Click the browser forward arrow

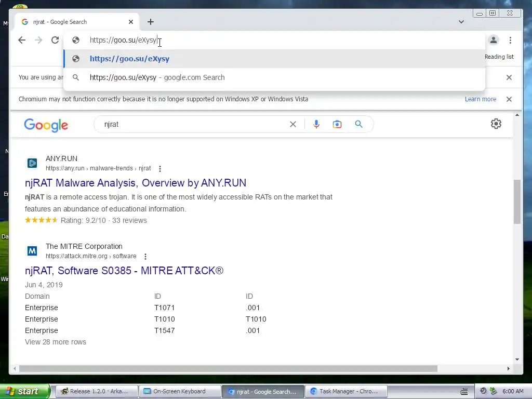[38, 40]
